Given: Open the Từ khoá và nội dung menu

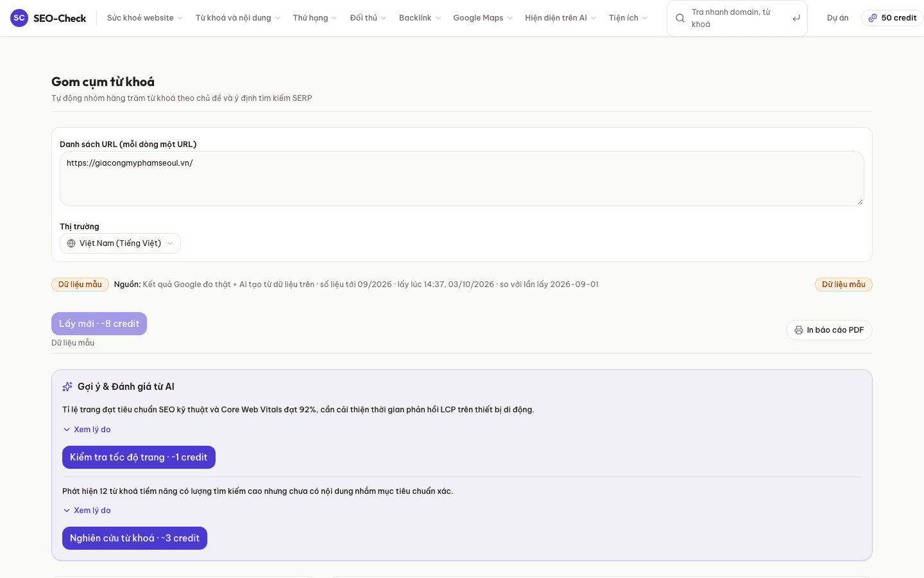Looking at the screenshot, I should coord(238,18).
